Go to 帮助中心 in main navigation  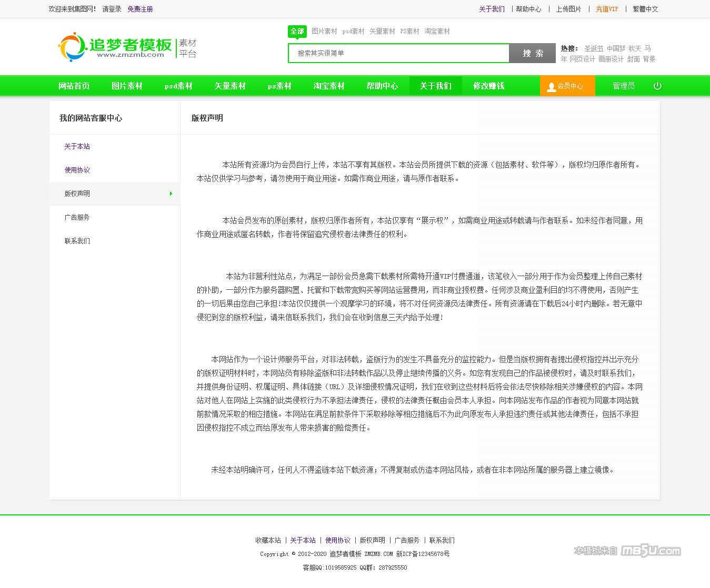tap(382, 86)
